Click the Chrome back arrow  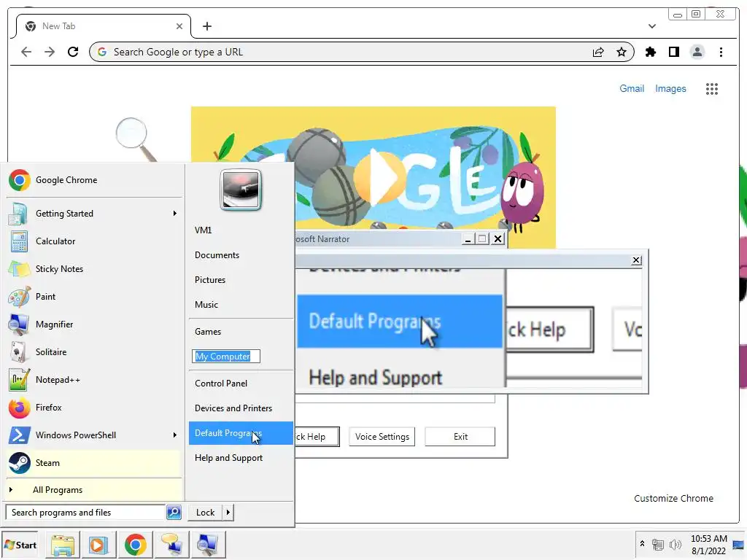(26, 52)
